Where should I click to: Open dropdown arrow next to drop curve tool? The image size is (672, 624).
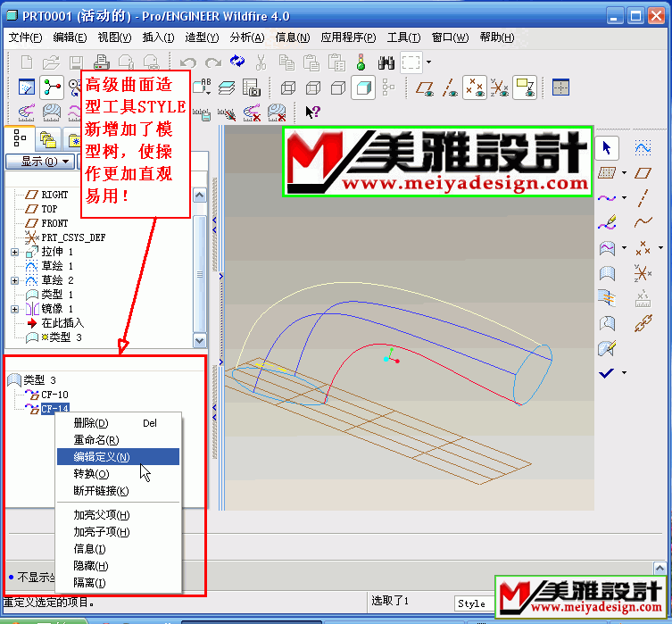click(624, 247)
